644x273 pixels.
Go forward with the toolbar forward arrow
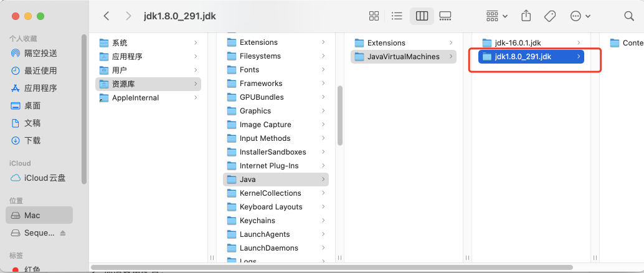pyautogui.click(x=128, y=16)
